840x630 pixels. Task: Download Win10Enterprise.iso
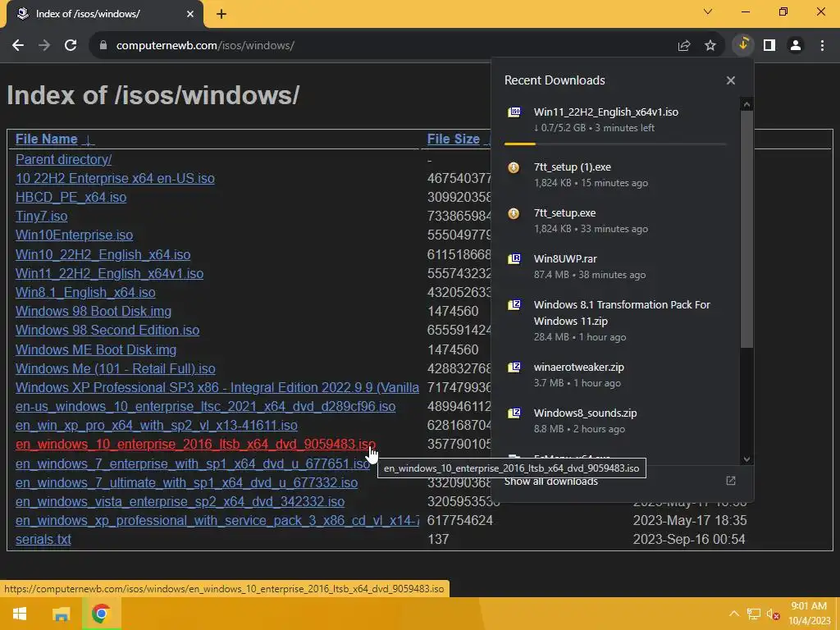(74, 235)
